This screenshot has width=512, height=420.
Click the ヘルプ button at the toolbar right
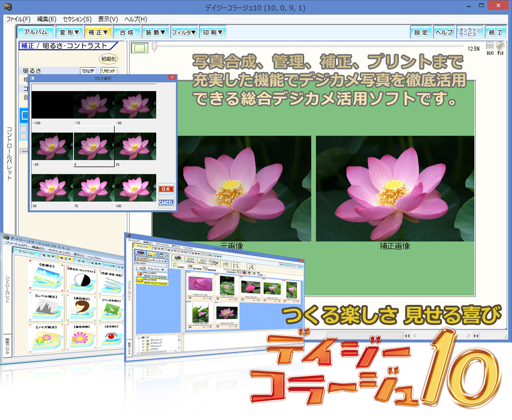point(444,32)
